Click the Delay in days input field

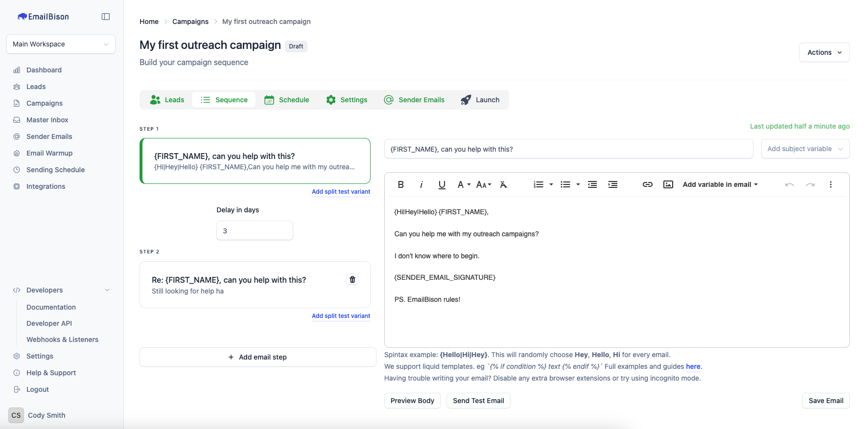click(255, 230)
